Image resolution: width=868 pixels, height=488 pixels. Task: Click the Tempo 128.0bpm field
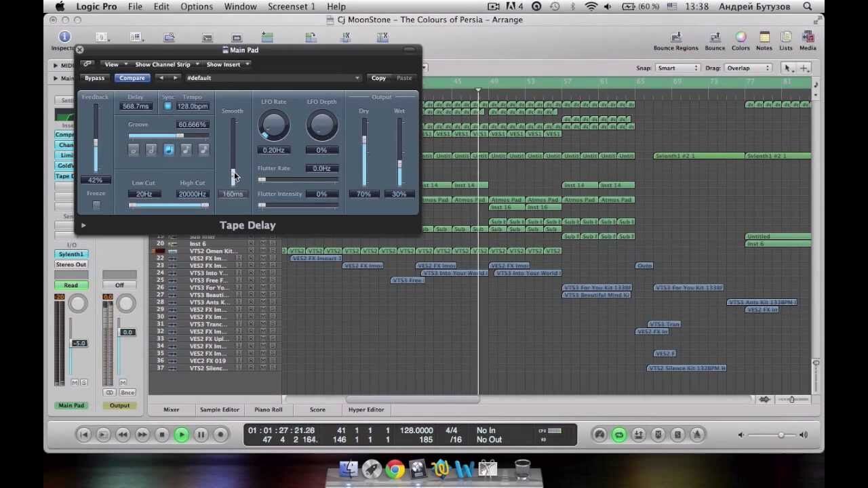coord(193,106)
